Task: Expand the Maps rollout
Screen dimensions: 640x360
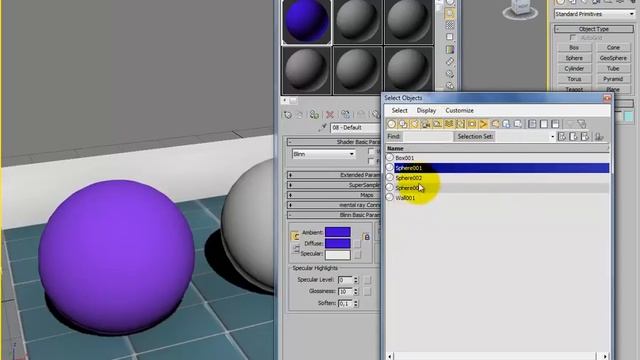Action: click(x=333, y=195)
